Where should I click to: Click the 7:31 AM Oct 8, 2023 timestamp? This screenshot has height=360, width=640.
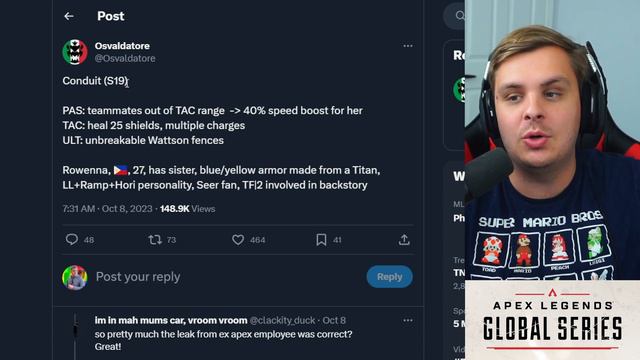(x=107, y=209)
